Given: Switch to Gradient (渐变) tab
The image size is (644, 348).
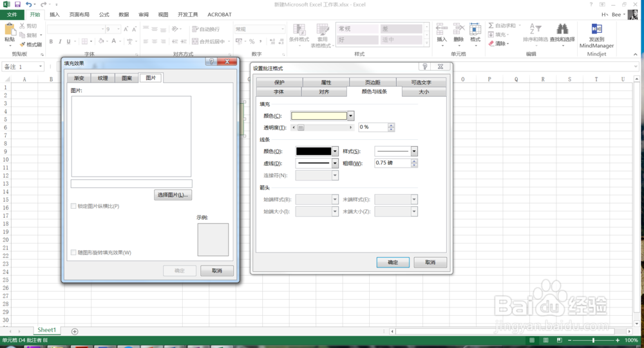Looking at the screenshot, I should click(79, 78).
